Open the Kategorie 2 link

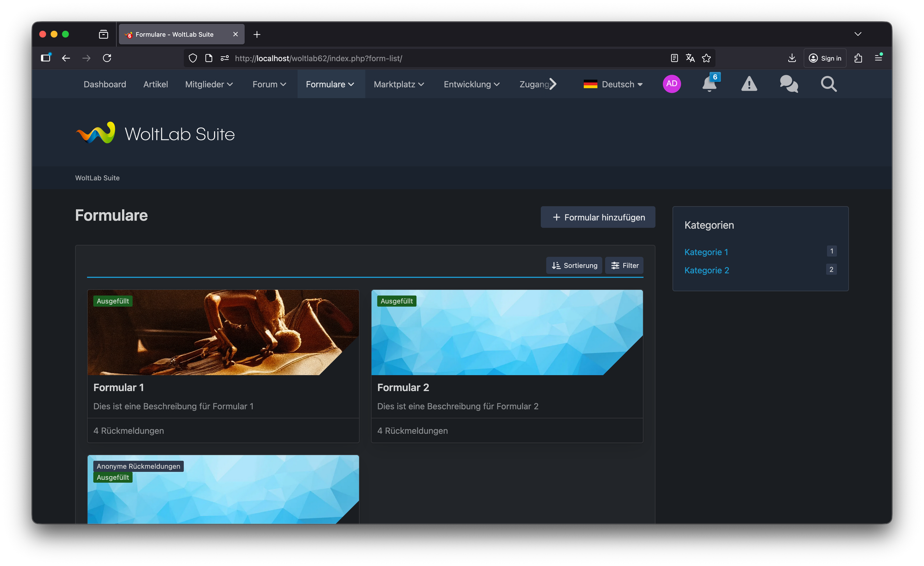706,270
